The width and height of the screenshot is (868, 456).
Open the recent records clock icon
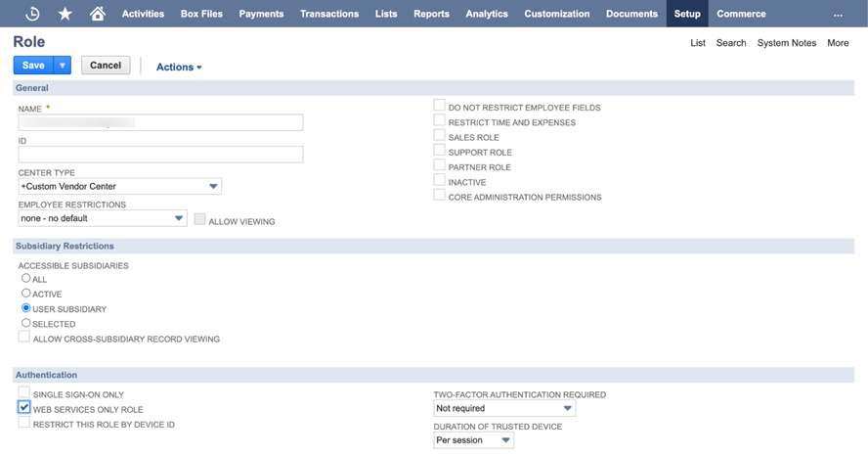tap(32, 14)
